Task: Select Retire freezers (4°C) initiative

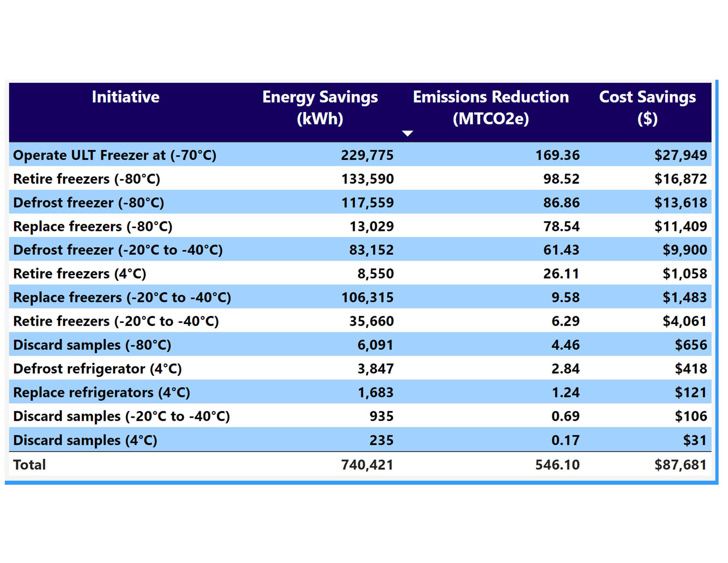Action: tap(80, 274)
